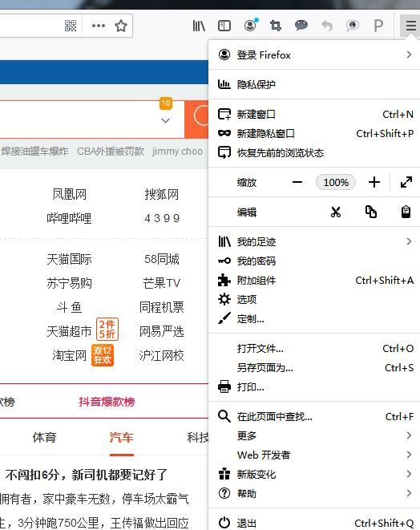Open trending search jimmy choo
This screenshot has height=530, width=420.
(177, 151)
